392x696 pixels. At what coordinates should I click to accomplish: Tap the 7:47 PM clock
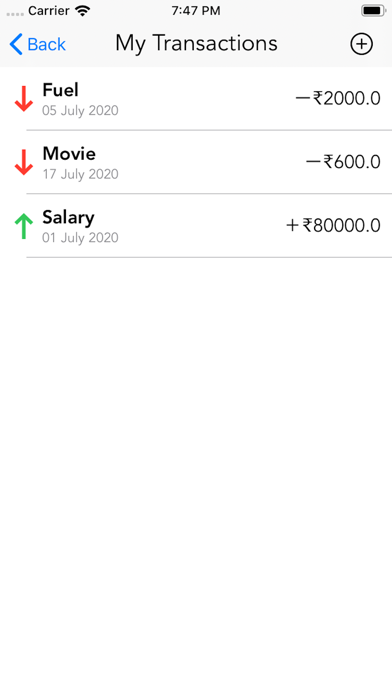point(196,11)
